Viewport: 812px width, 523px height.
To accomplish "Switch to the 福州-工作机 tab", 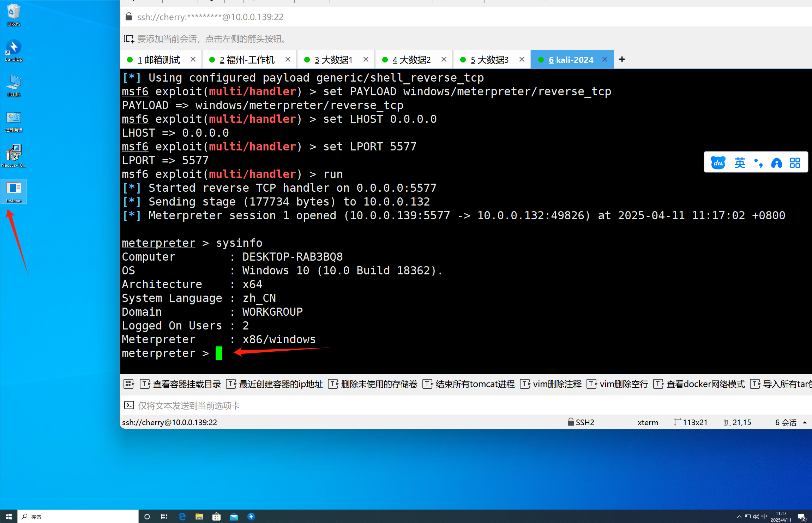I will (x=247, y=60).
